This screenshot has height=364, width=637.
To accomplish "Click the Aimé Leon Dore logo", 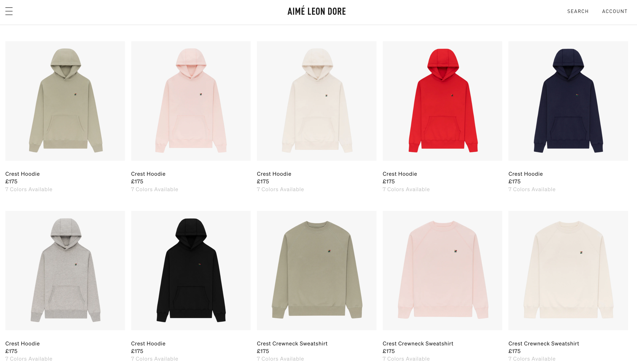I will pyautogui.click(x=317, y=11).
